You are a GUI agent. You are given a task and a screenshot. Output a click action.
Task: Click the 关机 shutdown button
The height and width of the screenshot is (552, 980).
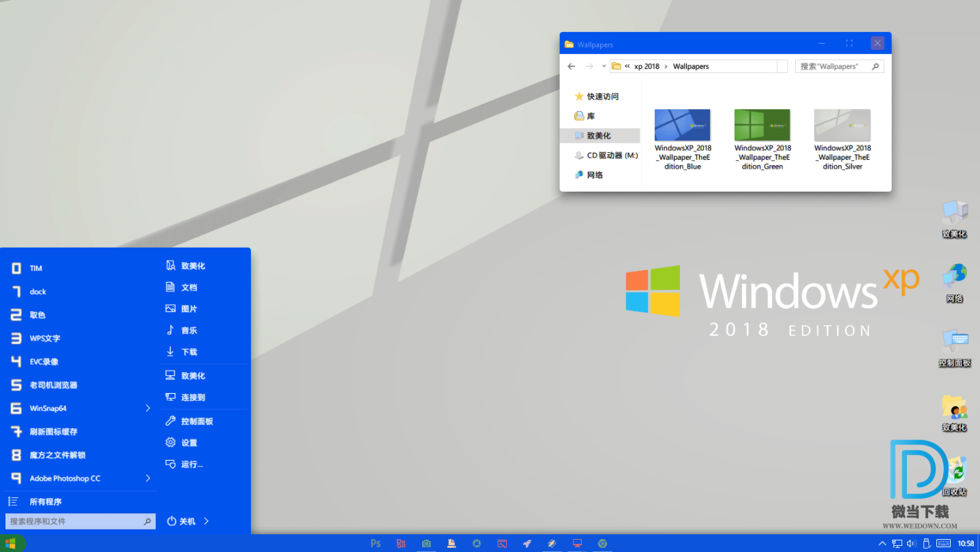(181, 521)
